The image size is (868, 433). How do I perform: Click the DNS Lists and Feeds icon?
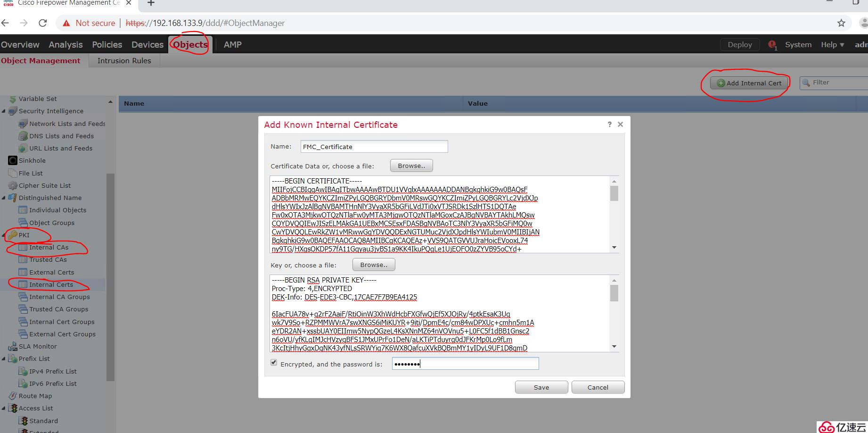tap(23, 136)
